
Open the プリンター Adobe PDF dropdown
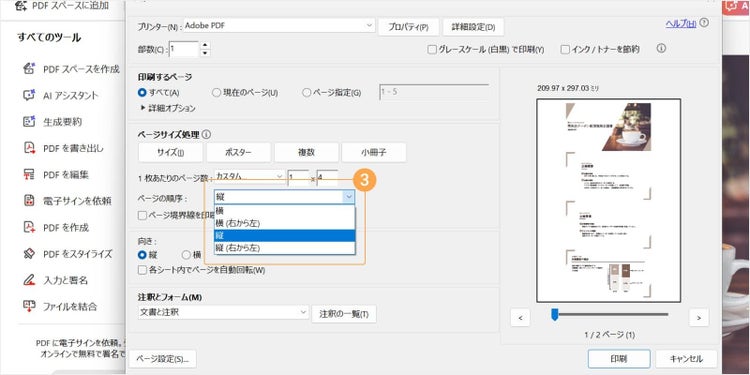(x=279, y=26)
